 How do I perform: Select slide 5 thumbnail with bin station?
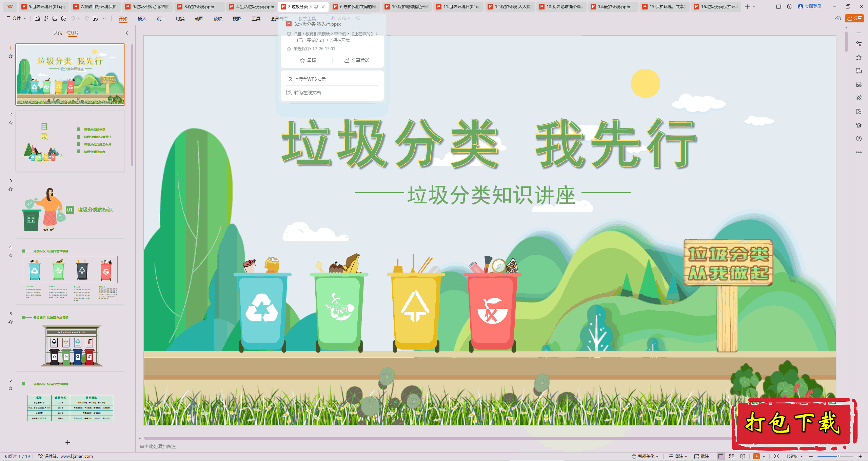point(70,341)
